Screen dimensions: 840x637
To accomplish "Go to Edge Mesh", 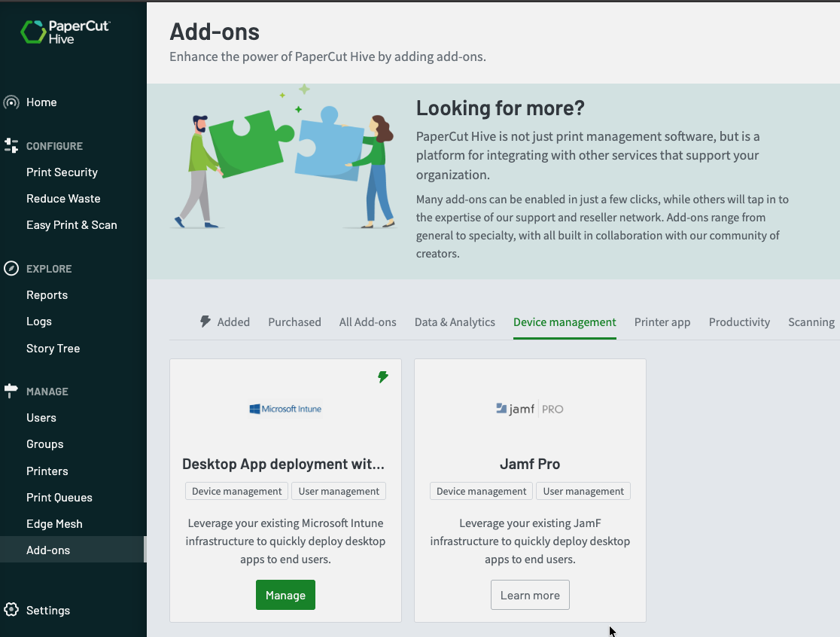I will coord(55,524).
